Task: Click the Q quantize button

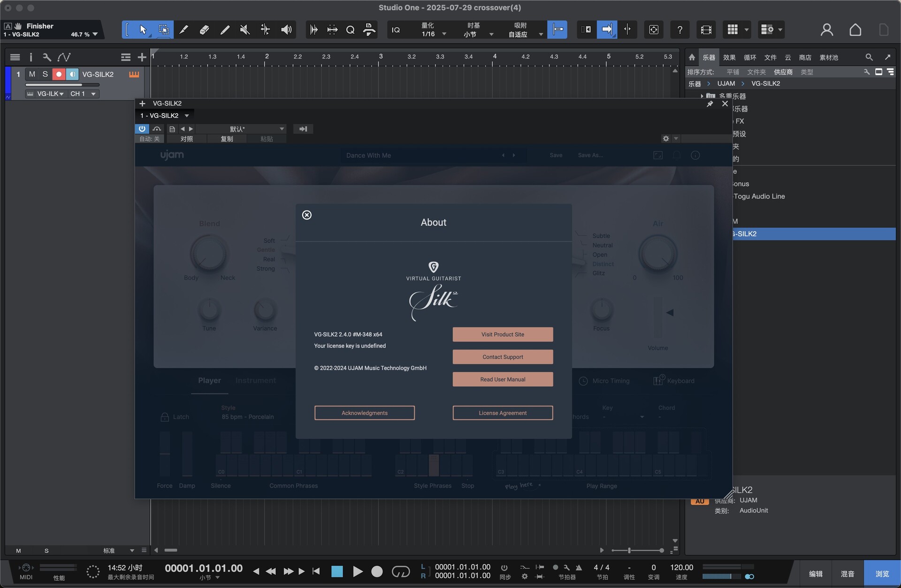Action: (x=350, y=30)
